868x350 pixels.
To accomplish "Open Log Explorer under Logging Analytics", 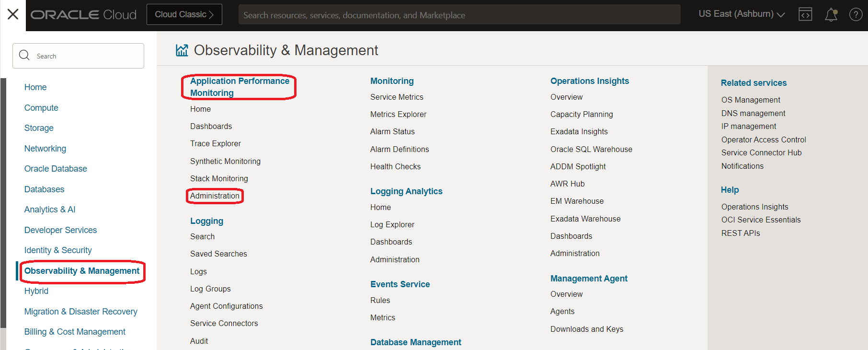I will click(x=392, y=224).
